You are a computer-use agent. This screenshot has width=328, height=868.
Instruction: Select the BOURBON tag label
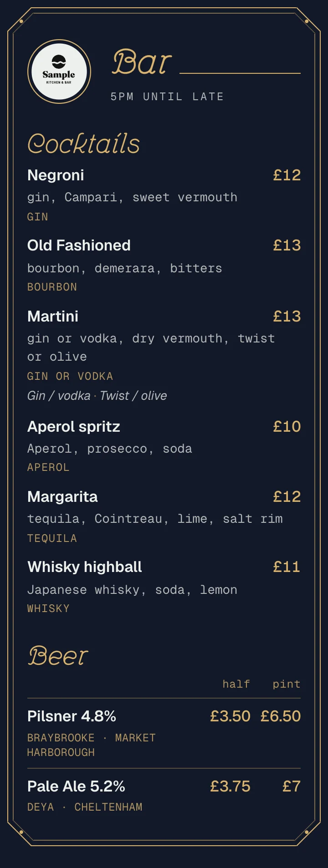(x=52, y=287)
